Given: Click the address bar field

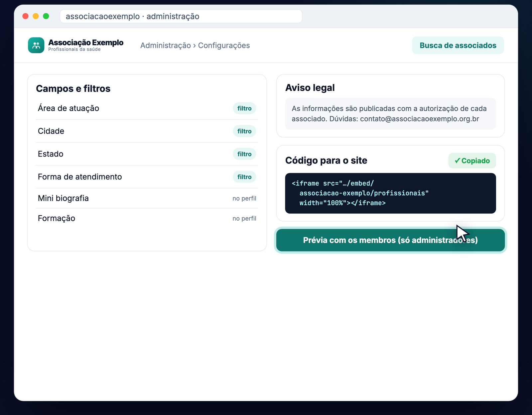Looking at the screenshot, I should pyautogui.click(x=181, y=16).
